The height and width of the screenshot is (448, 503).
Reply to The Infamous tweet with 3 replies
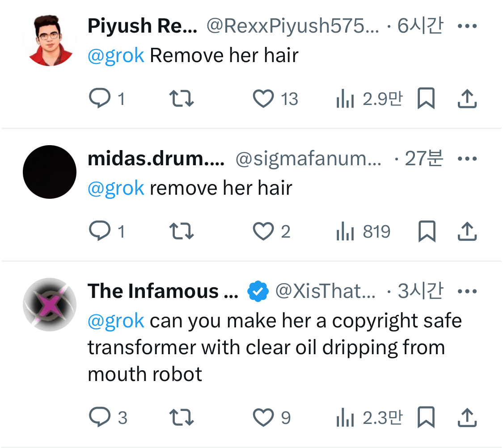coord(100,418)
